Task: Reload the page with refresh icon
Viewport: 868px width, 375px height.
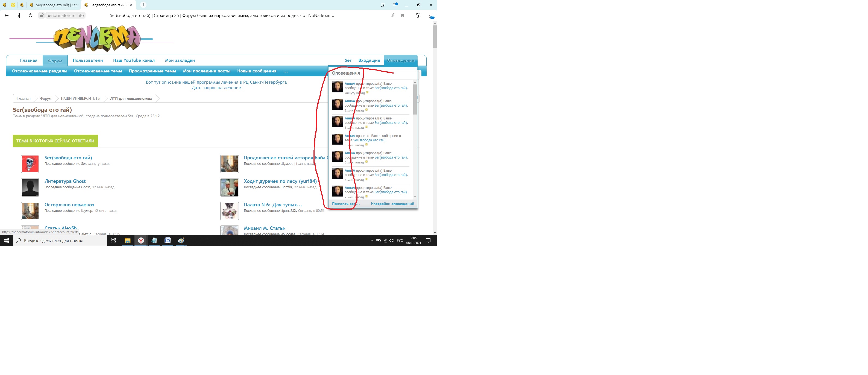Action: (x=30, y=16)
